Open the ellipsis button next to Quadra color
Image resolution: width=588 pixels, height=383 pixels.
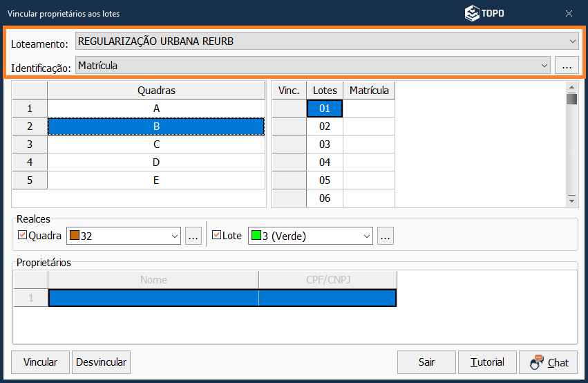[x=193, y=236]
